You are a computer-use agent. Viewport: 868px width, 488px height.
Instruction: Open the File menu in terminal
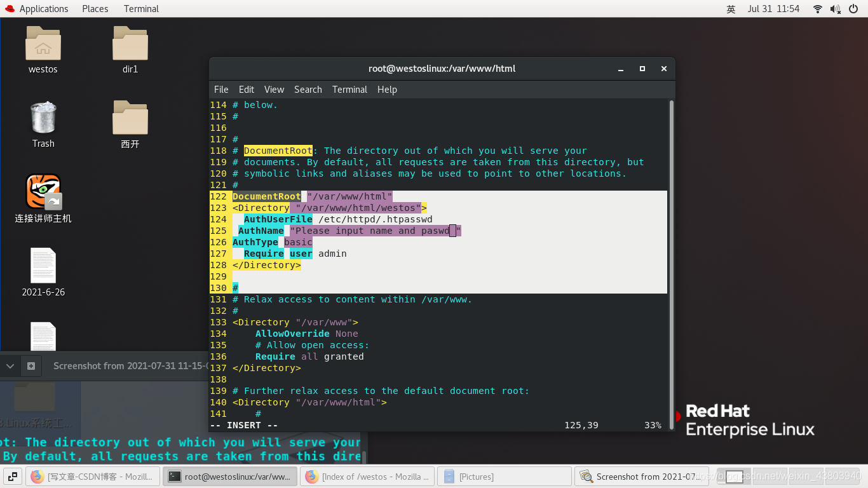(221, 90)
